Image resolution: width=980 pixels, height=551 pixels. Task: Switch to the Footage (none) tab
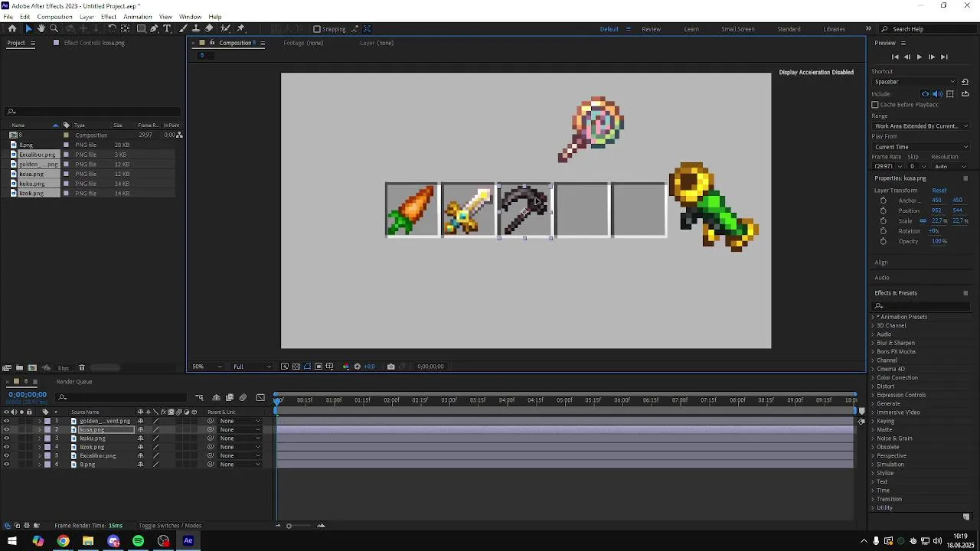[x=303, y=43]
